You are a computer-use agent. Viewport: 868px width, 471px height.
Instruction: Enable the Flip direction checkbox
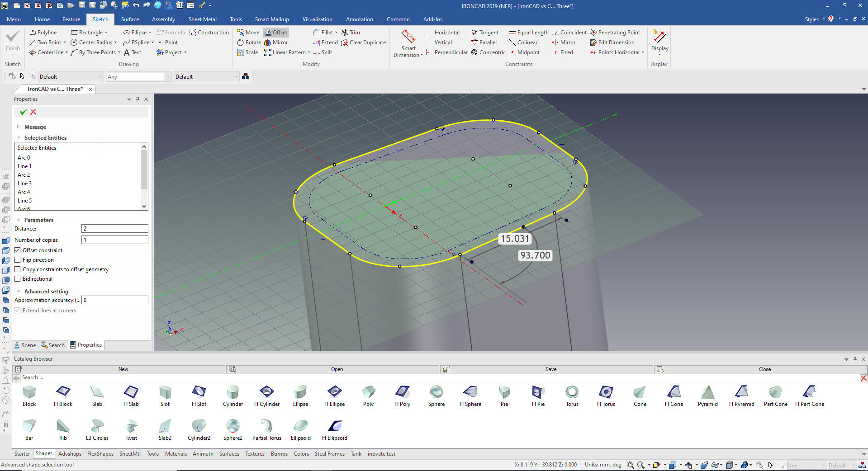coord(18,260)
